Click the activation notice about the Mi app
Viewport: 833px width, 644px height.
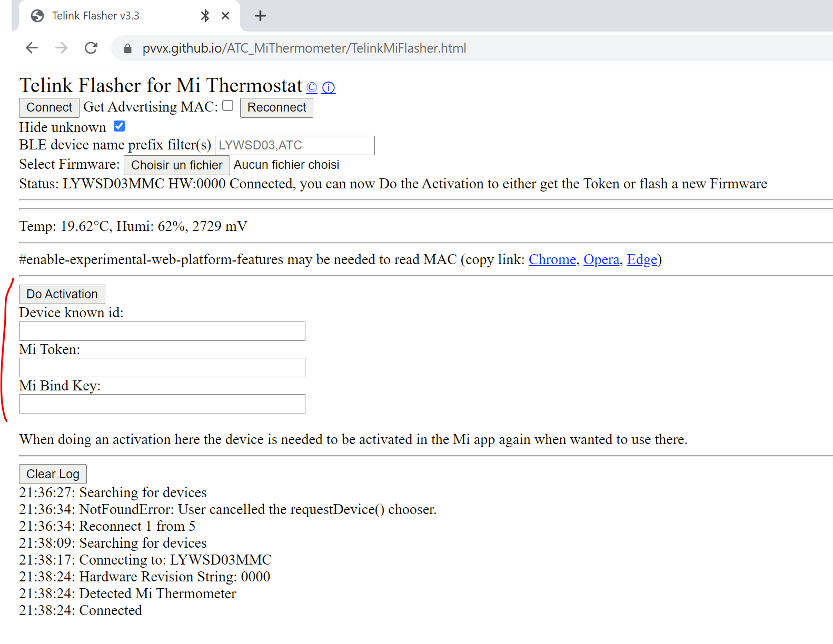353,439
